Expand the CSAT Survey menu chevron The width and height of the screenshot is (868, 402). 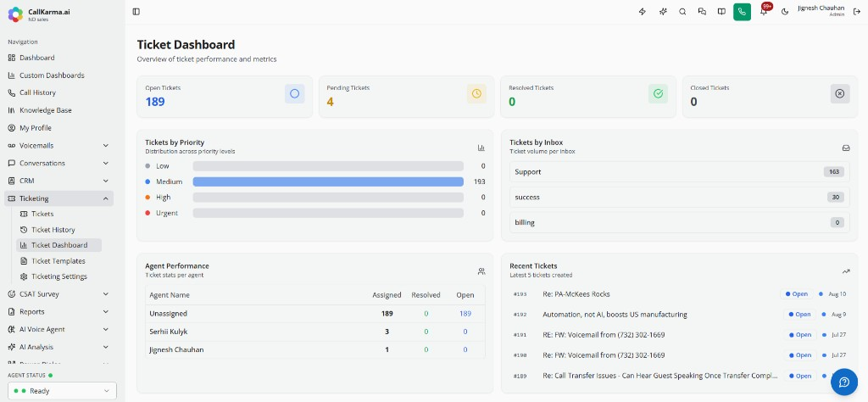106,294
